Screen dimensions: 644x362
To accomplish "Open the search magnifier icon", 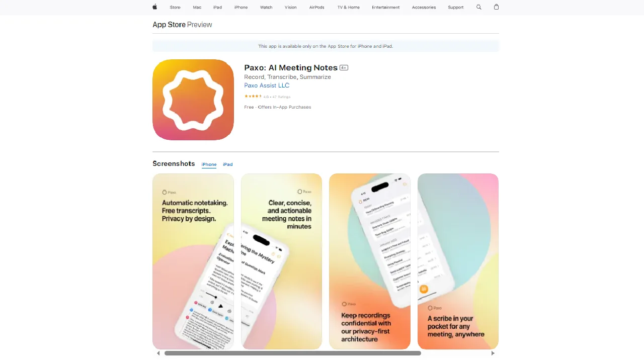I will (479, 7).
